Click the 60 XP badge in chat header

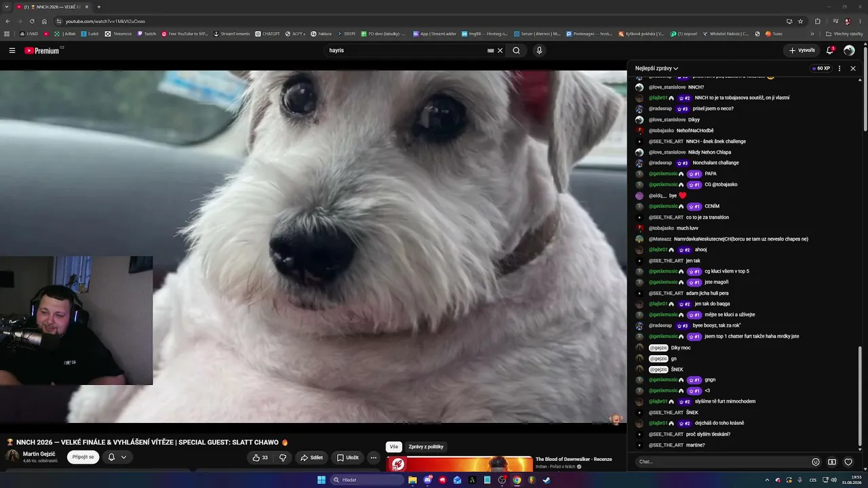(x=821, y=68)
